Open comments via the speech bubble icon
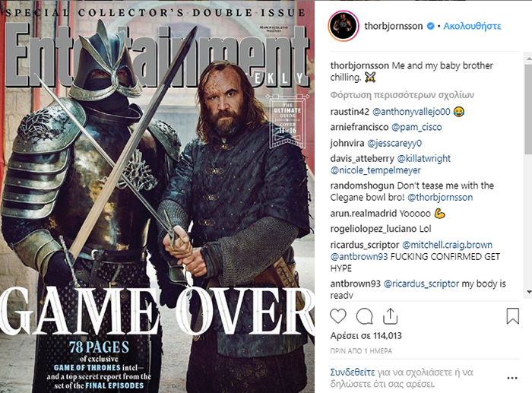This screenshot has height=393, width=532. 364,316
